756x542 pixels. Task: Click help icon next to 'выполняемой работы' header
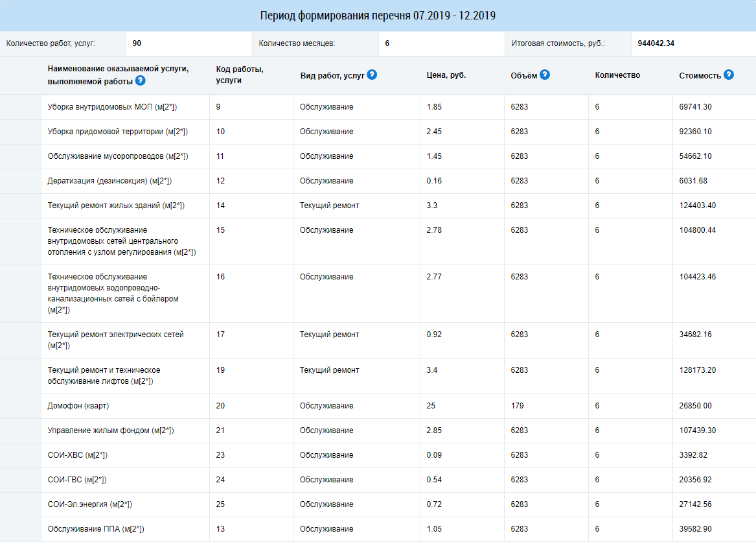tap(141, 80)
